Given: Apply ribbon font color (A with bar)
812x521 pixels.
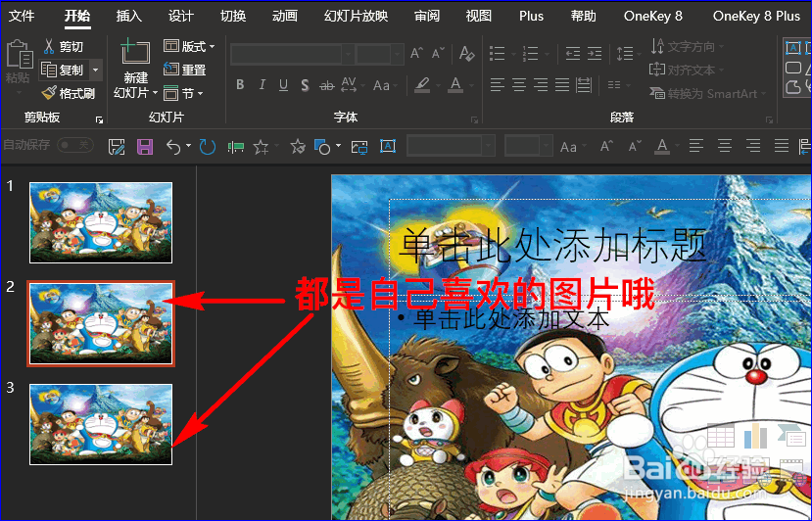Looking at the screenshot, I should coord(455,85).
